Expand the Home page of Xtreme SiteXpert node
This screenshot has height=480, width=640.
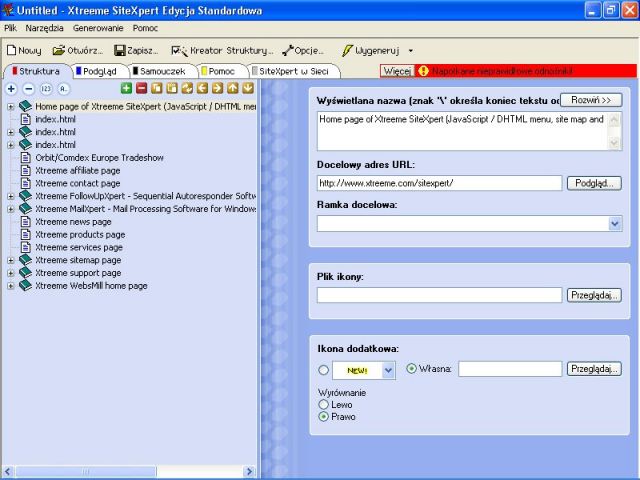[11, 107]
